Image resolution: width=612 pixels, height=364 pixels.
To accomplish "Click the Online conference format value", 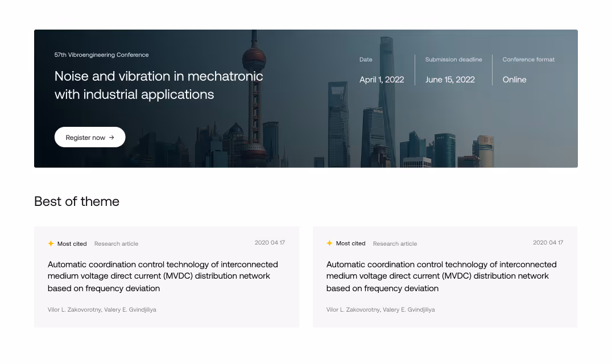I will click(514, 80).
